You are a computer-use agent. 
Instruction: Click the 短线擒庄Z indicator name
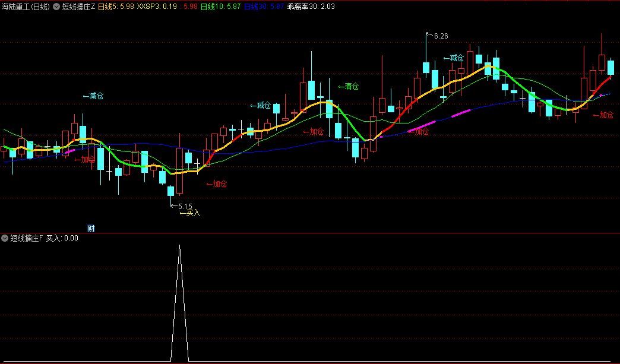click(78, 7)
